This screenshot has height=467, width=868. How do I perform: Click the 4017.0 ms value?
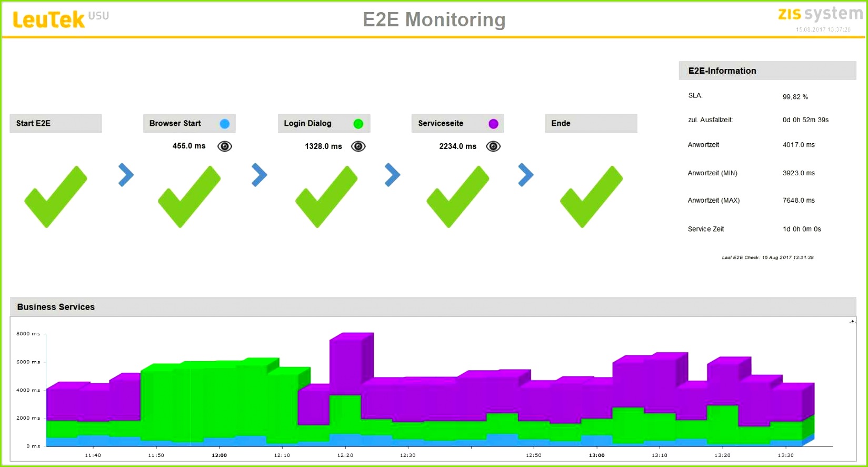tap(799, 145)
